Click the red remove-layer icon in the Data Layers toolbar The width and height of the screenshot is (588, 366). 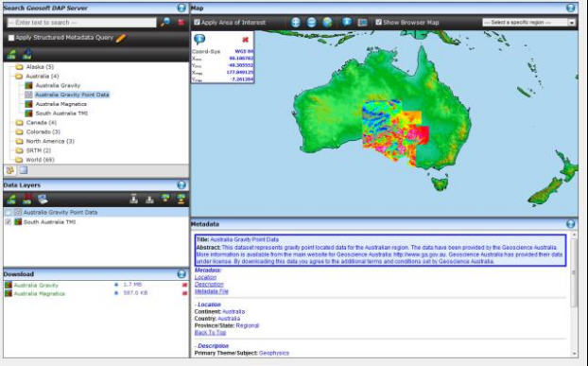pos(27,200)
